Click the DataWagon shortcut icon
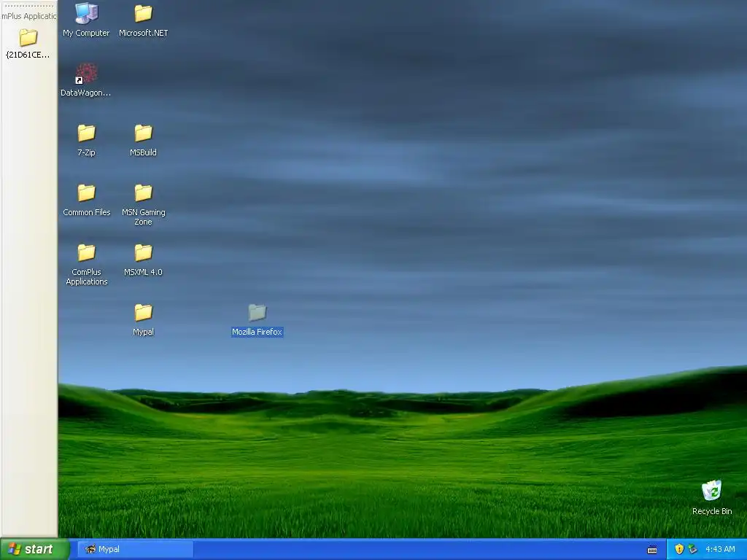747x560 pixels. pos(86,80)
